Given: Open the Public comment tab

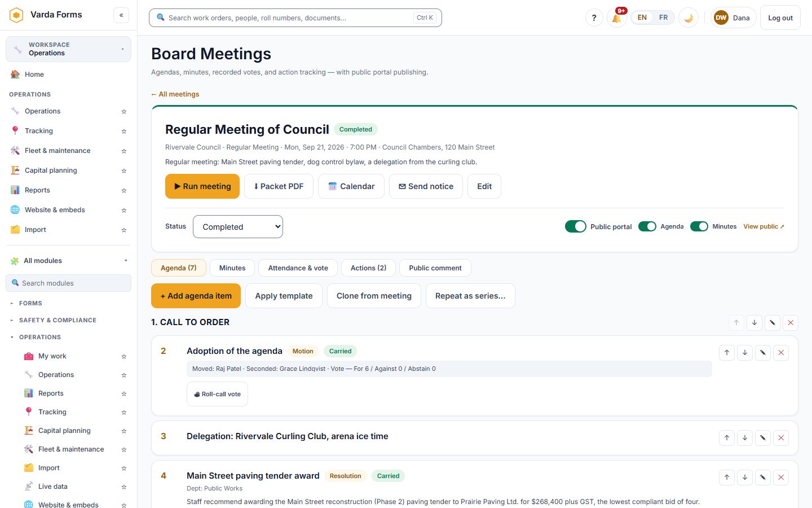Looking at the screenshot, I should [435, 268].
